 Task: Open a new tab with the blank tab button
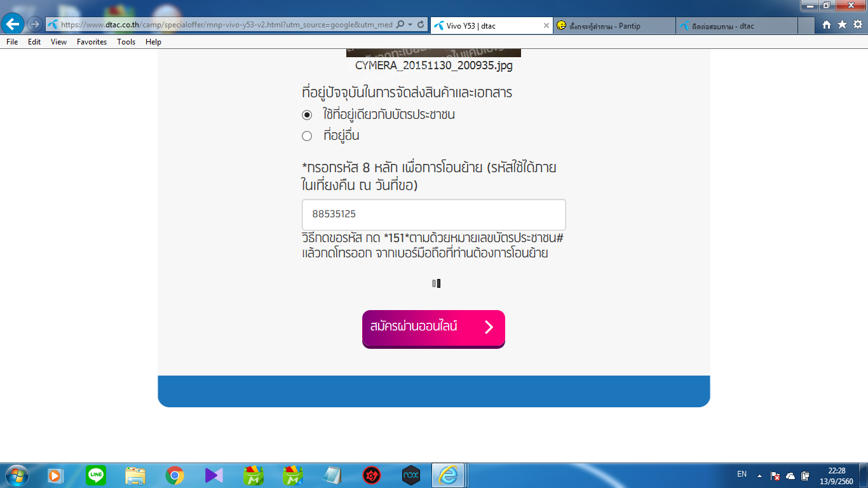point(806,25)
